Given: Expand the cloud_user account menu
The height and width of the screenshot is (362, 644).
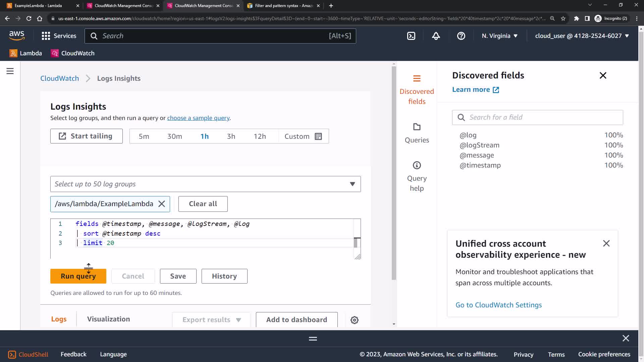Looking at the screenshot, I should [582, 36].
